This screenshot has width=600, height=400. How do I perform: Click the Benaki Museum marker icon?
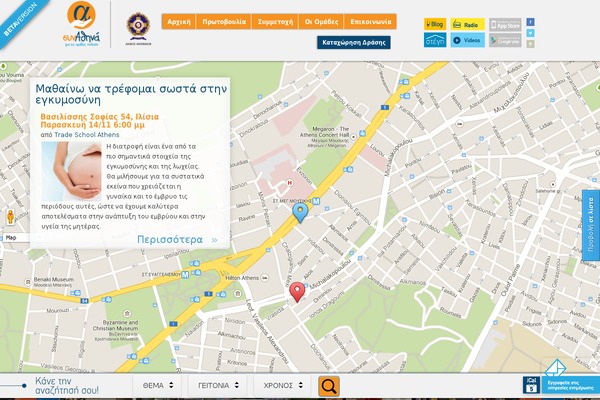click(28, 282)
